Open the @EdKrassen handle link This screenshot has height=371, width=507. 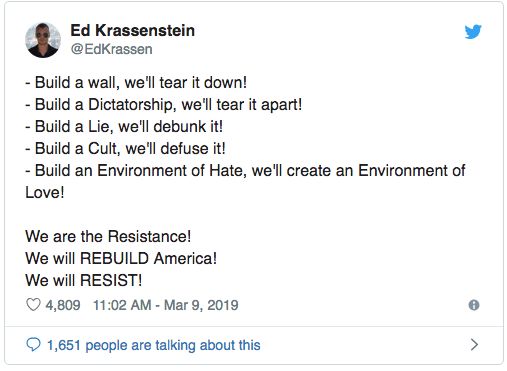tap(112, 49)
